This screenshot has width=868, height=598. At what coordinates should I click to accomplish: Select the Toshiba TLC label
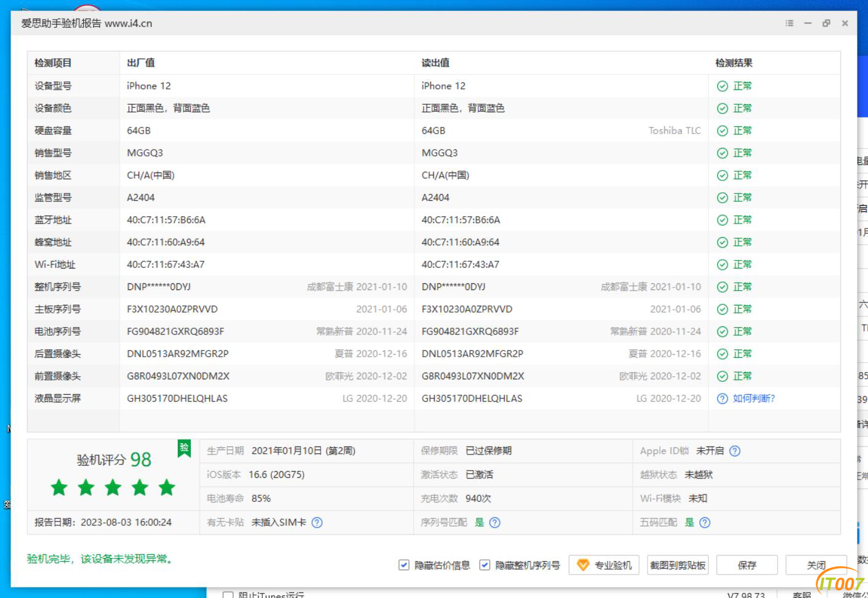click(675, 131)
